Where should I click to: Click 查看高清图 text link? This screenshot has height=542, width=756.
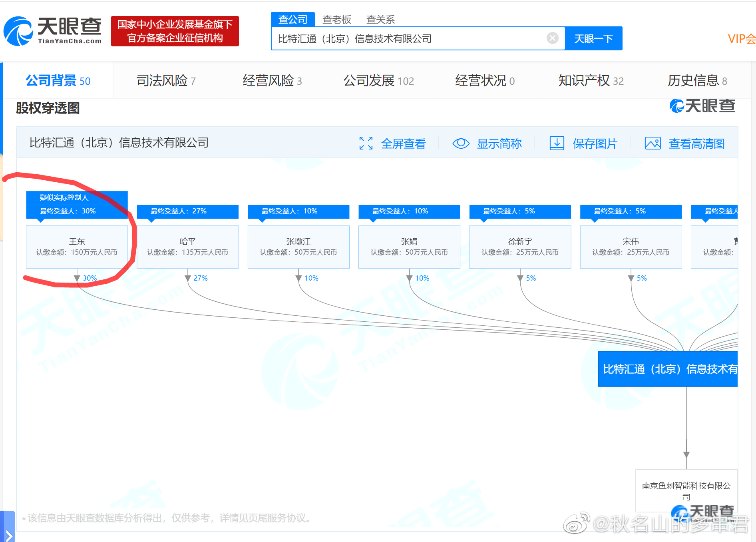coord(696,143)
